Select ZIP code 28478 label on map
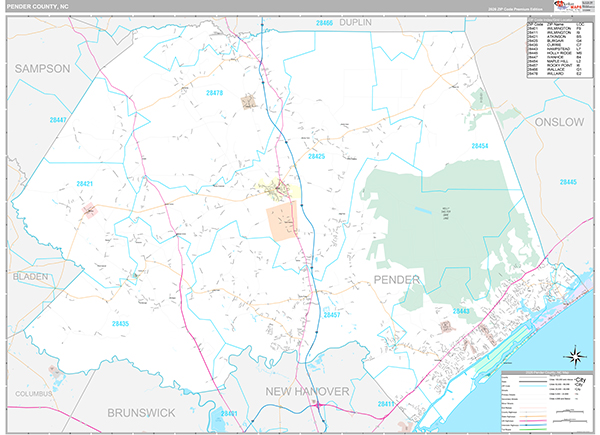Viewport: 600px width, 435px height. pyautogui.click(x=213, y=93)
